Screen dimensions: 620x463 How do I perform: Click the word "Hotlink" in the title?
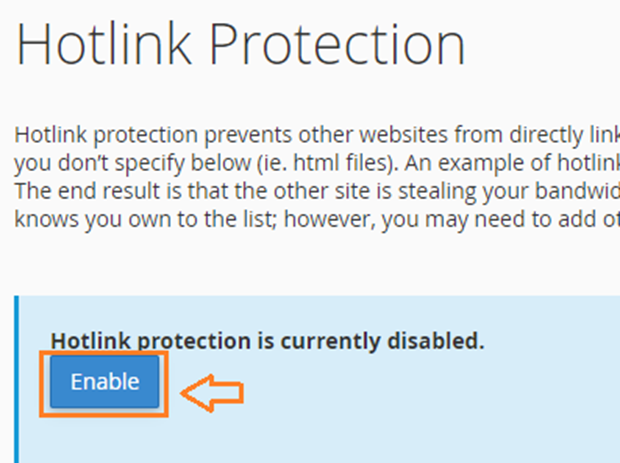(104, 43)
